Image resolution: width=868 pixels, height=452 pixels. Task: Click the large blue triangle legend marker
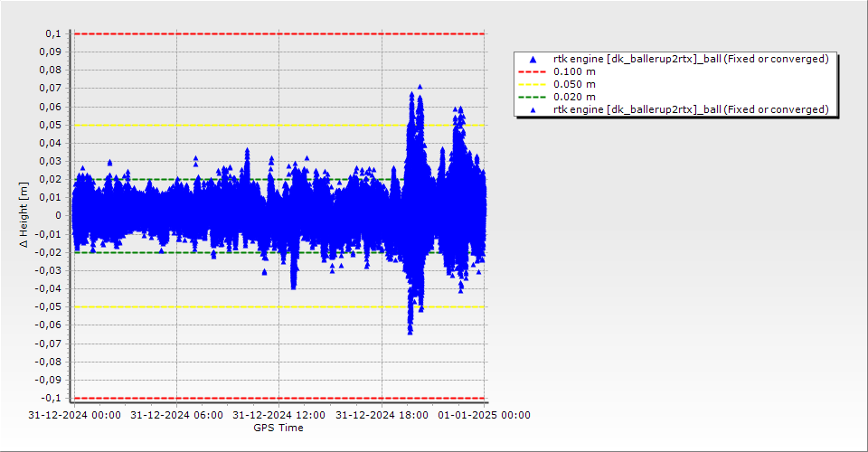[533, 59]
